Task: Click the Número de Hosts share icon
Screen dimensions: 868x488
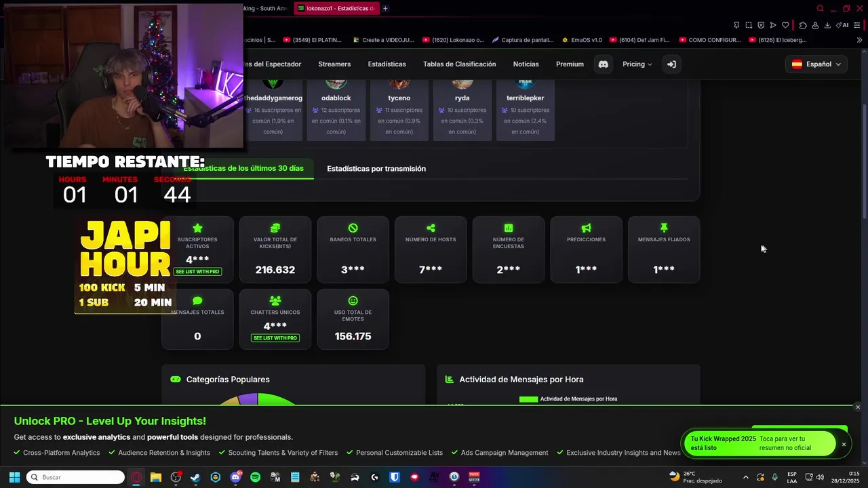Action: (431, 228)
